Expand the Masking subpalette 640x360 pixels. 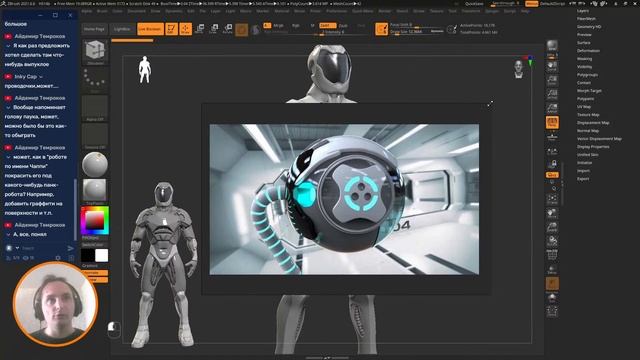click(584, 59)
